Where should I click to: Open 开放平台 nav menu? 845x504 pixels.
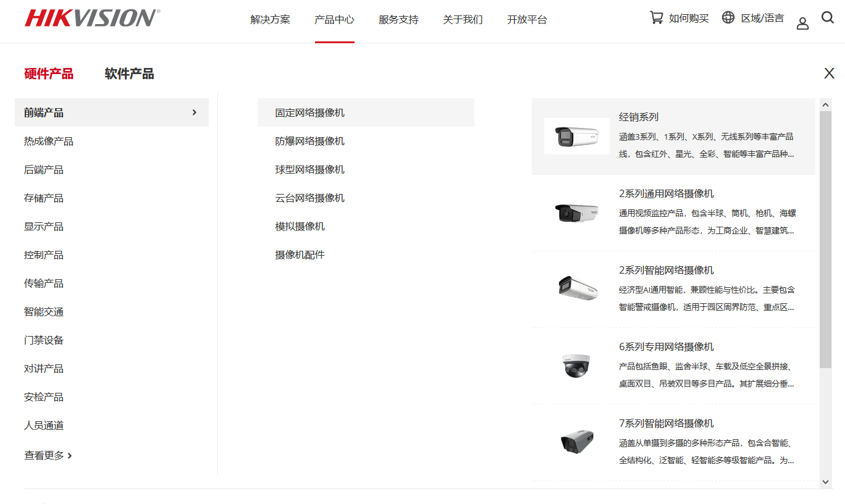click(527, 19)
